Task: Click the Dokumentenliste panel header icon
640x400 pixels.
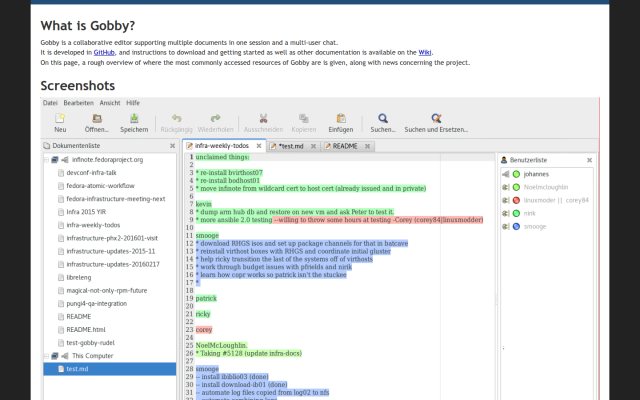Action: click(47, 146)
